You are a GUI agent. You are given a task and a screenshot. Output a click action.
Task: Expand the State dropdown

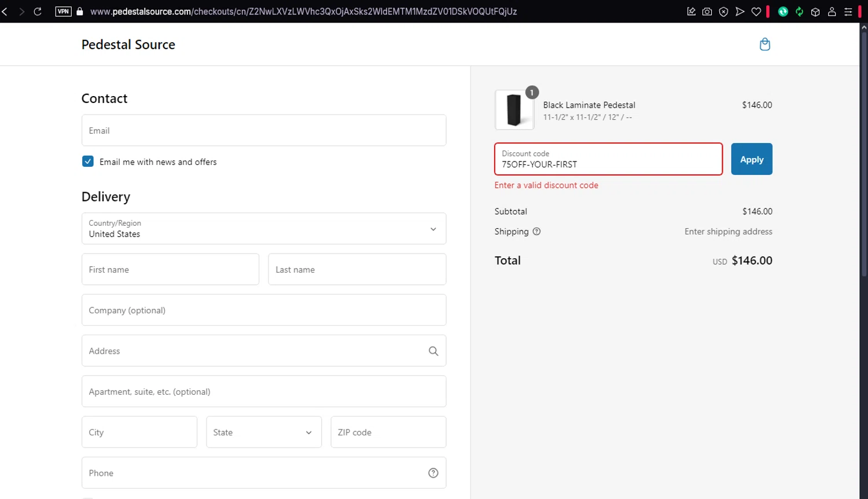coord(264,432)
